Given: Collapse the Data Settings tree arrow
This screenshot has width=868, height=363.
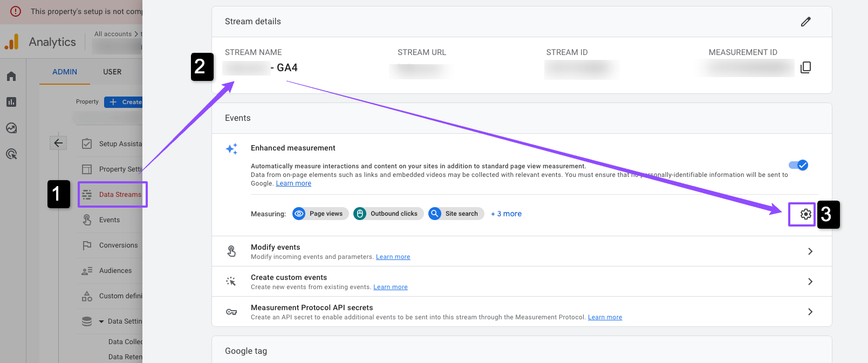Looking at the screenshot, I should click(x=101, y=321).
